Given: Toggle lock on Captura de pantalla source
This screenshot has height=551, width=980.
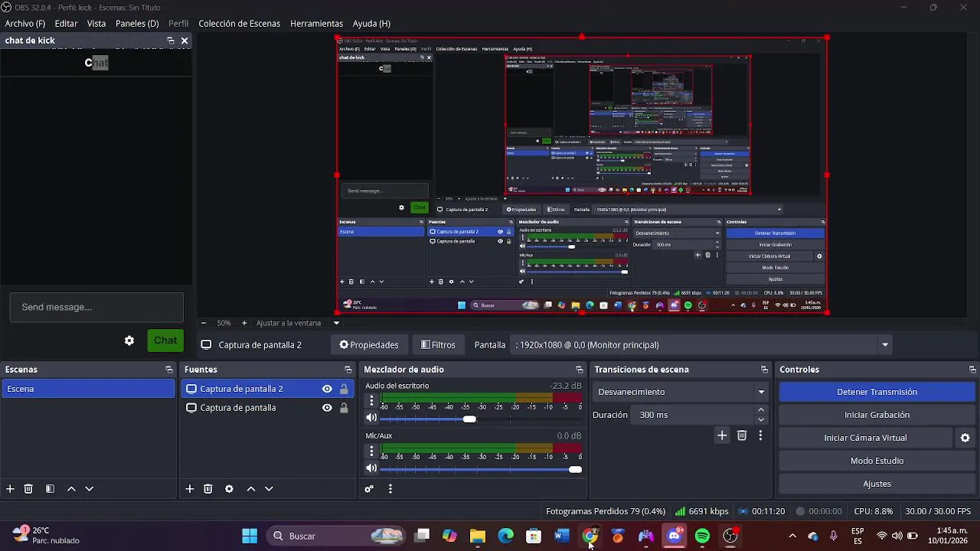Looking at the screenshot, I should (344, 408).
